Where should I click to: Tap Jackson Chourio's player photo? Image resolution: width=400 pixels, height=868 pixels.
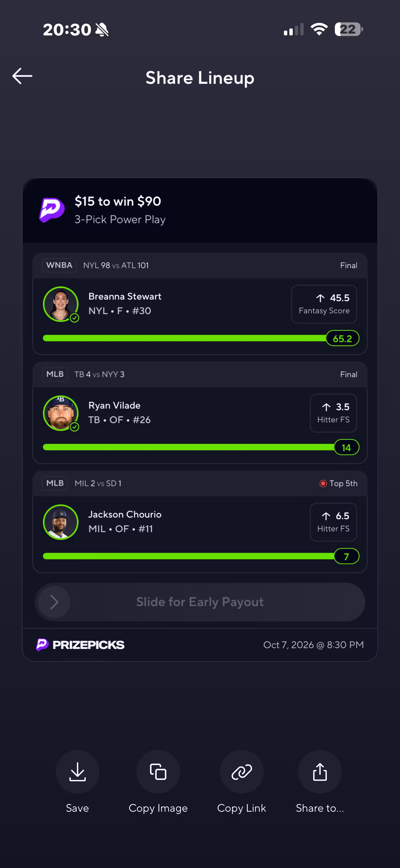[61, 522]
